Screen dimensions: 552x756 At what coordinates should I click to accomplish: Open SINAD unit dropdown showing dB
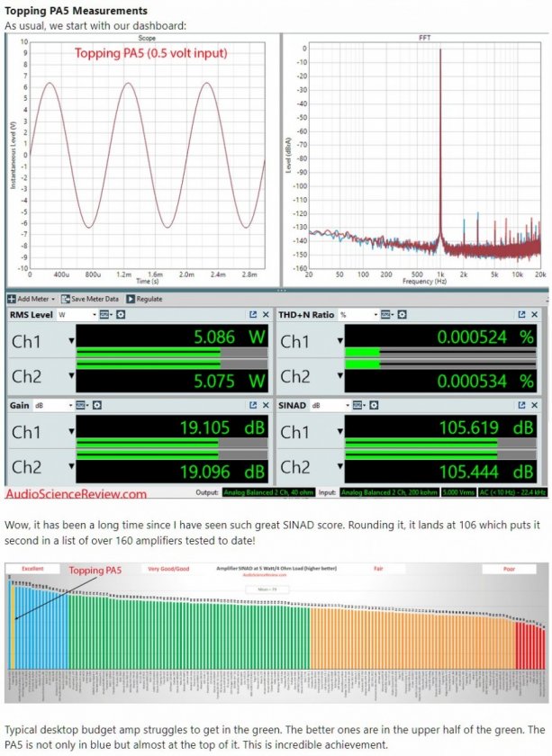330,406
